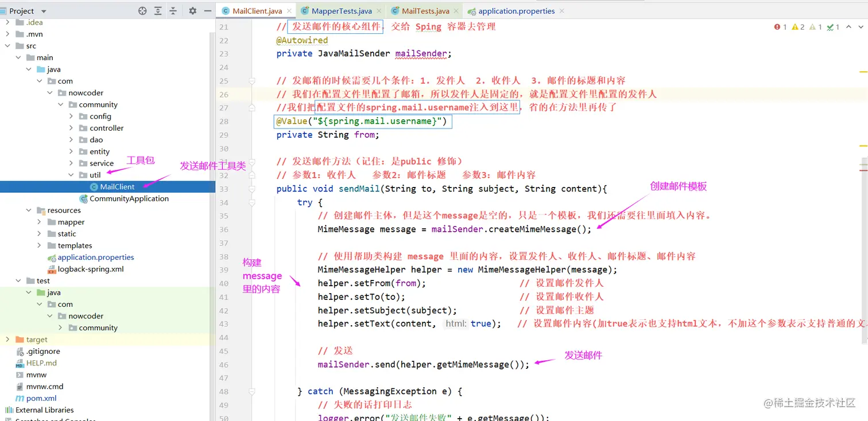
Task: Click the red error count indicator
Action: pos(780,27)
